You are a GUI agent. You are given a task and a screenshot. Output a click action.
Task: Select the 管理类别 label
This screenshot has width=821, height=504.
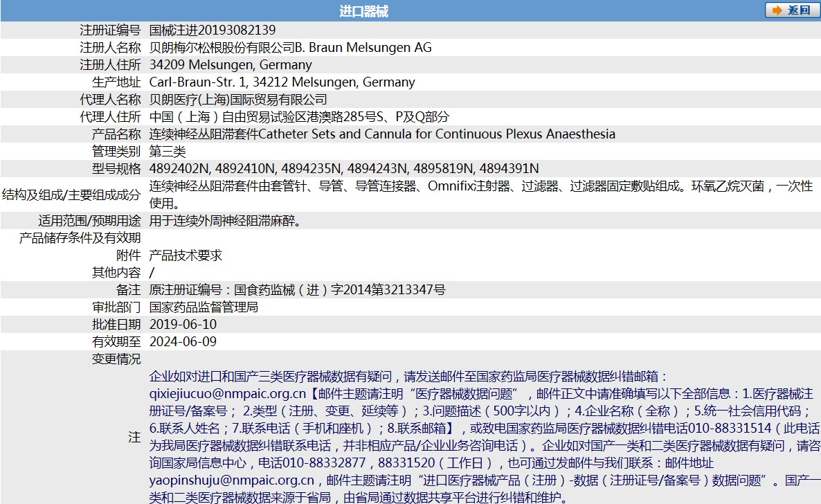tap(116, 151)
